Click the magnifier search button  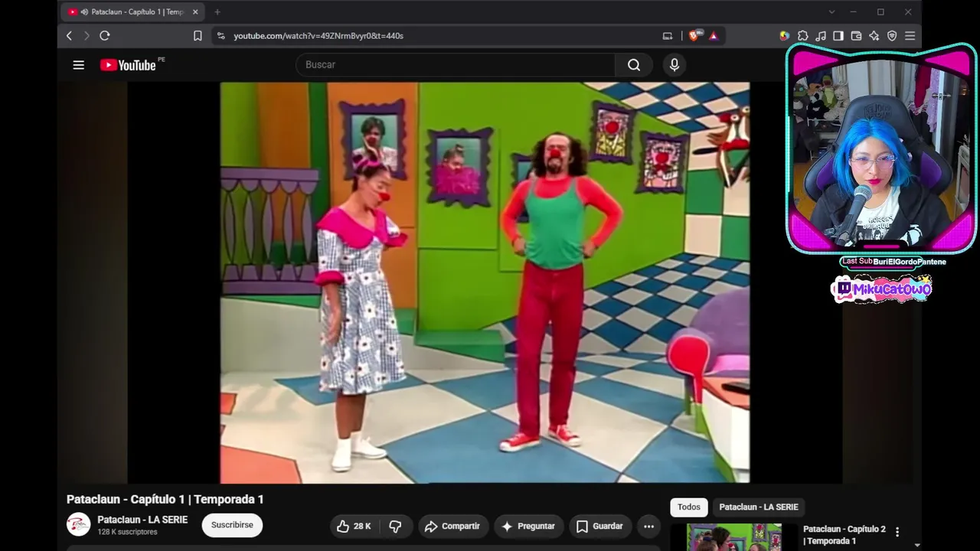pyautogui.click(x=634, y=65)
